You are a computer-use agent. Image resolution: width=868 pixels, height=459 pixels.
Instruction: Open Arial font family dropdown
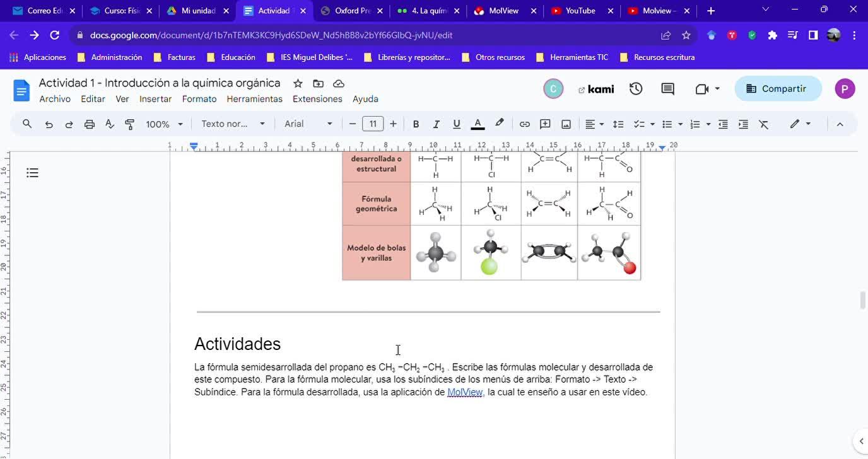(308, 124)
